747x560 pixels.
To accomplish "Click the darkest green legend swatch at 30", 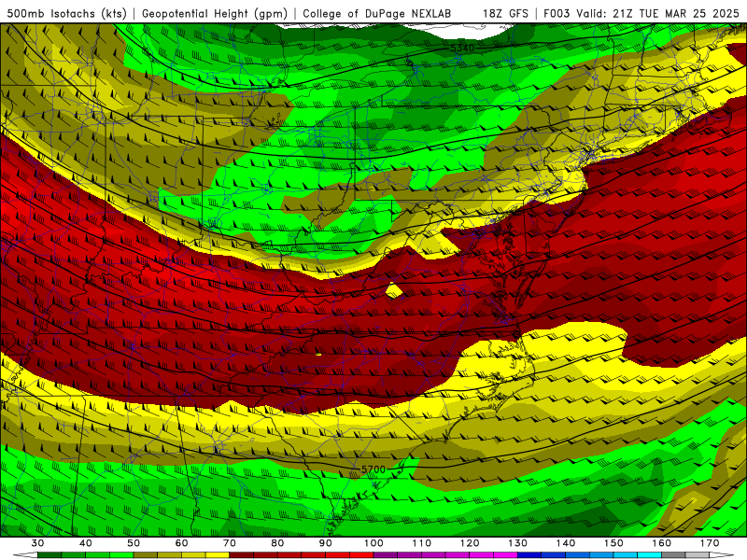I will (x=49, y=555).
